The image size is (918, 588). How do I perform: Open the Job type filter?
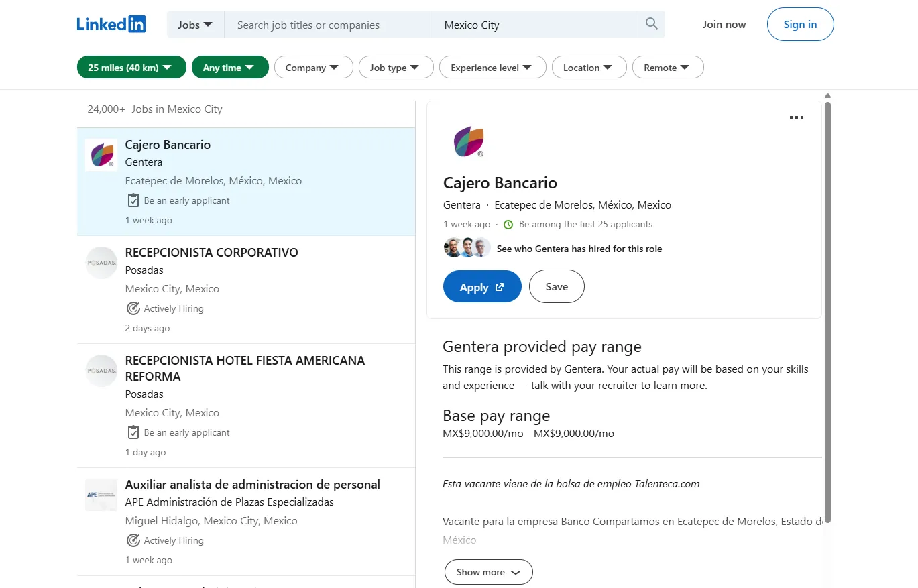click(396, 67)
